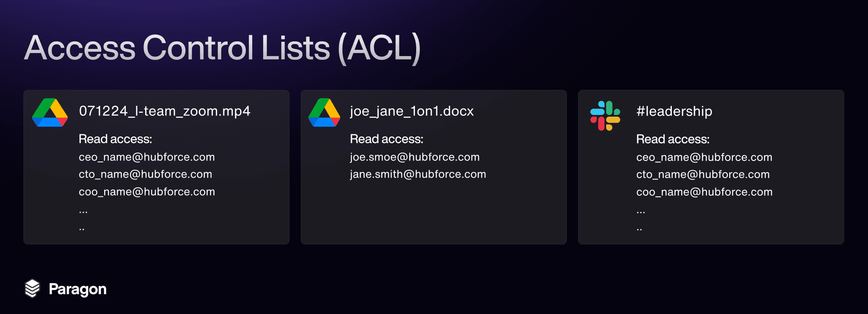Click the Read access label under joe_jane_1on1.docx
This screenshot has height=314, width=868.
[387, 139]
